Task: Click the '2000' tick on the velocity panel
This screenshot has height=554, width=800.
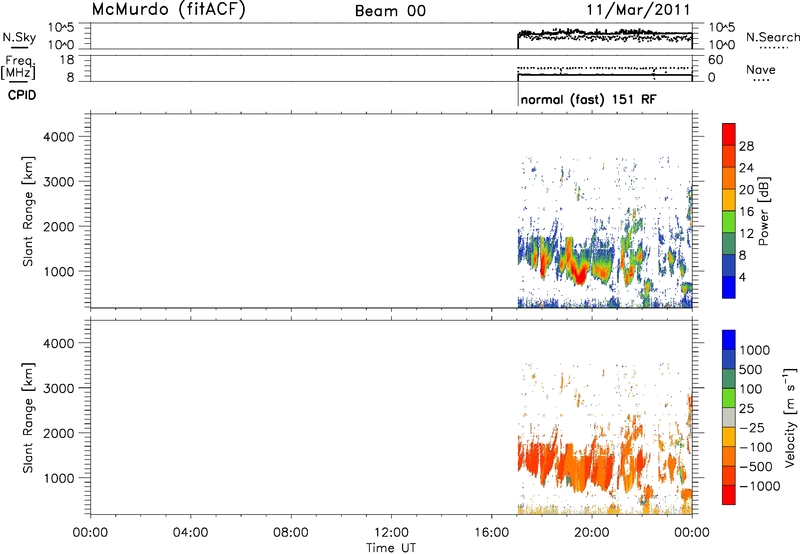Action: point(58,433)
